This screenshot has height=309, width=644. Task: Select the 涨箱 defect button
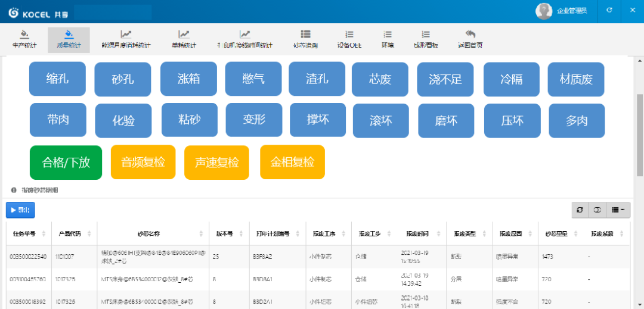coord(188,79)
